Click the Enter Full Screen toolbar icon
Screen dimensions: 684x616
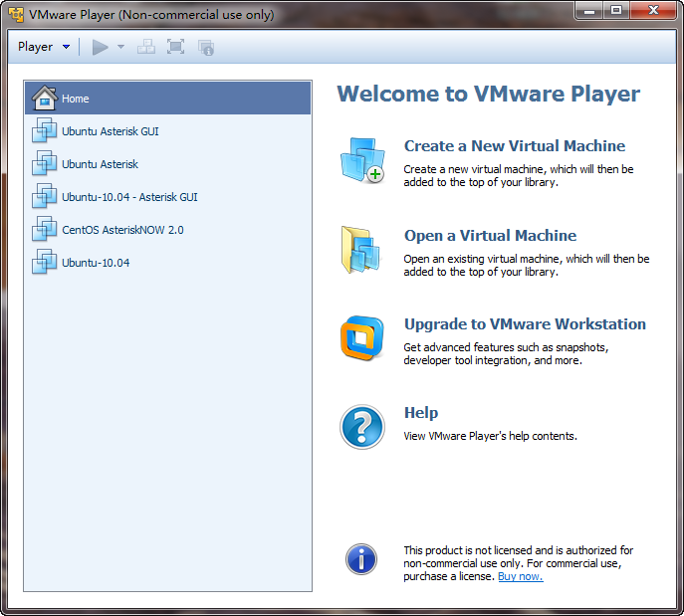pyautogui.click(x=175, y=47)
